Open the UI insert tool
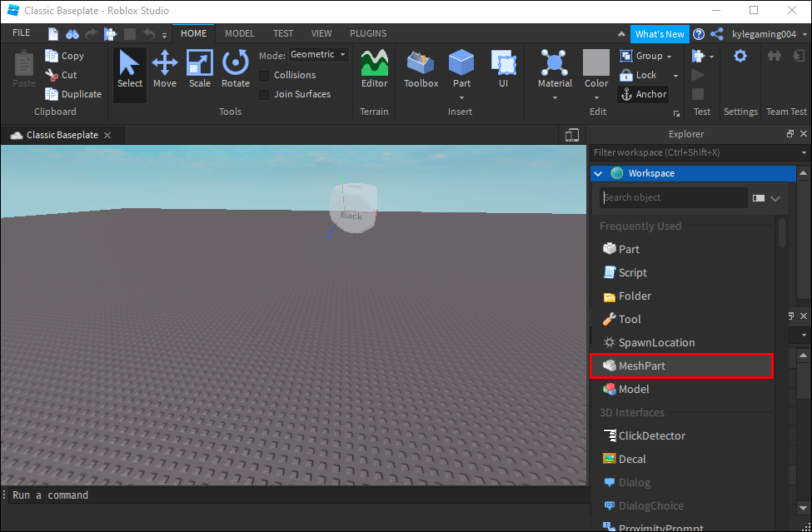This screenshot has height=532, width=812. coord(503,70)
